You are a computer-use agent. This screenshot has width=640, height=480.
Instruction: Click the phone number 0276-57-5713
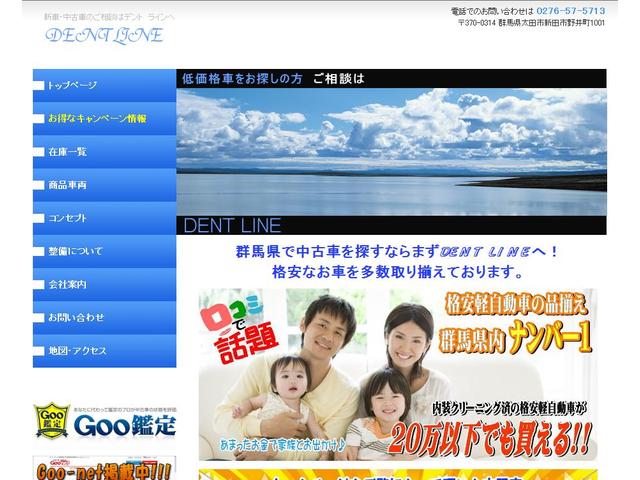(570, 10)
